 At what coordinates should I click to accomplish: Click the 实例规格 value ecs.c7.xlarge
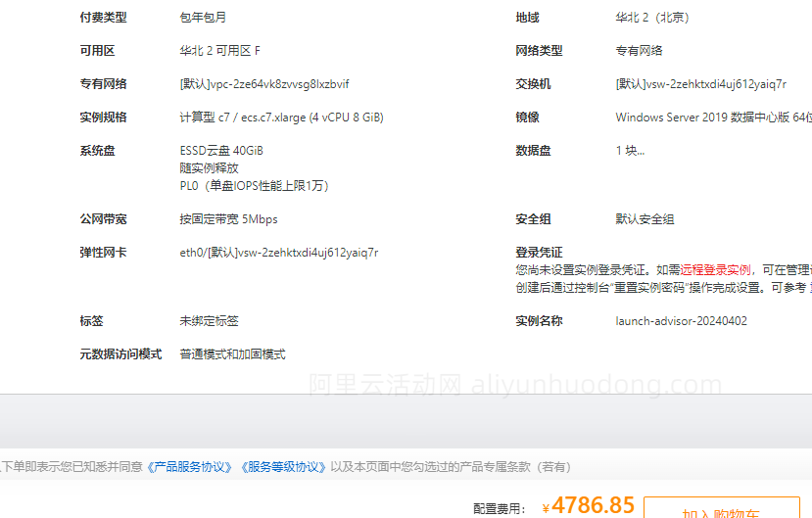[x=281, y=118]
